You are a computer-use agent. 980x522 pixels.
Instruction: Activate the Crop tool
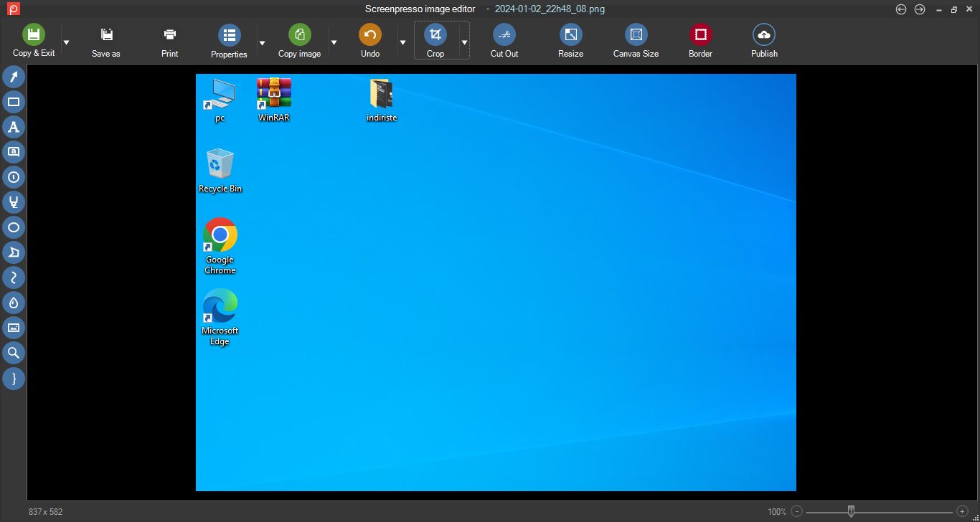(435, 41)
